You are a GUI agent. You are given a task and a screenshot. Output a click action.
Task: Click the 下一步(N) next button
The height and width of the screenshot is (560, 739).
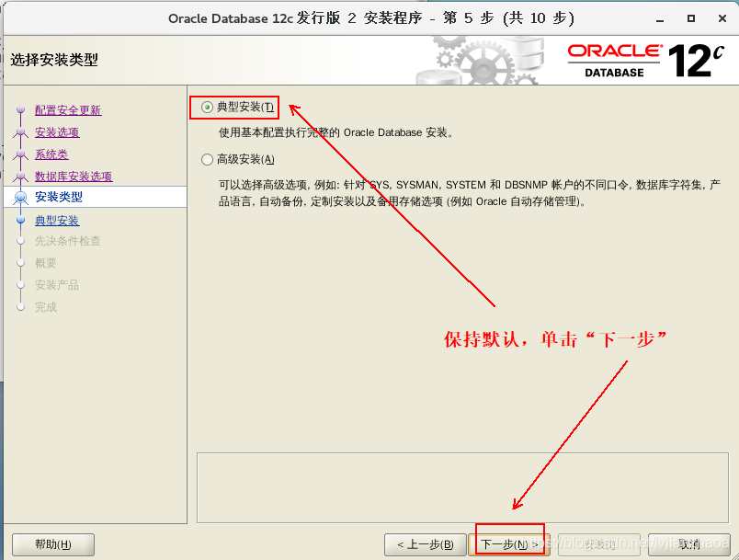(x=509, y=544)
